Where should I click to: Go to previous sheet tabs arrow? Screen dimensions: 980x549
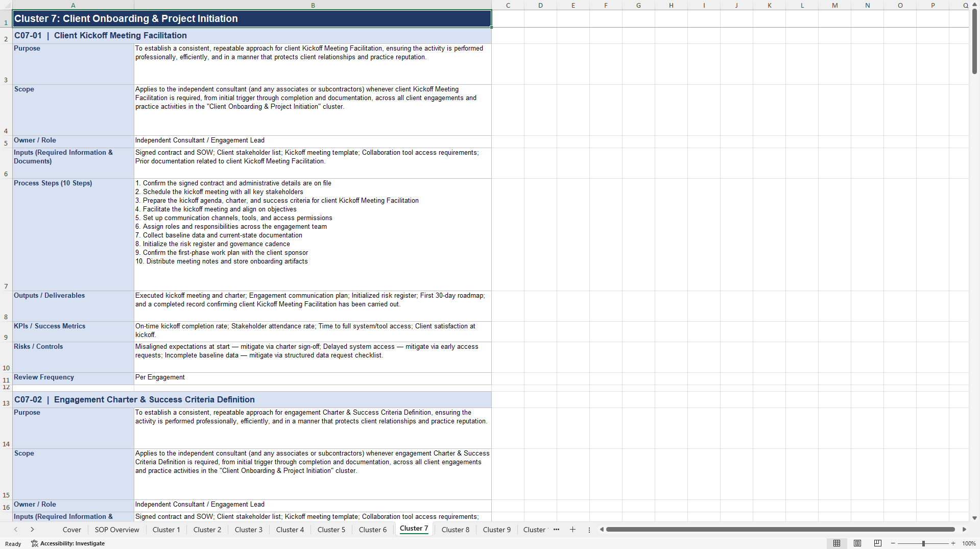tap(16, 530)
